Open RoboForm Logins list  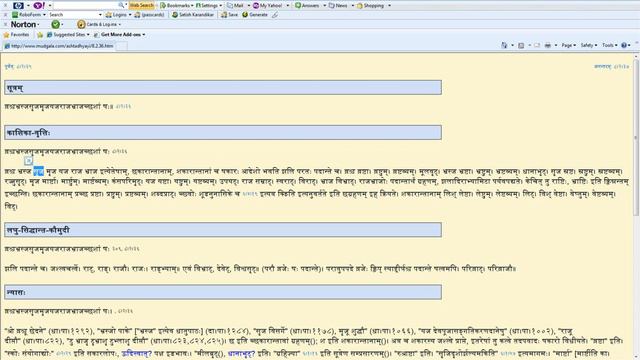[118, 15]
